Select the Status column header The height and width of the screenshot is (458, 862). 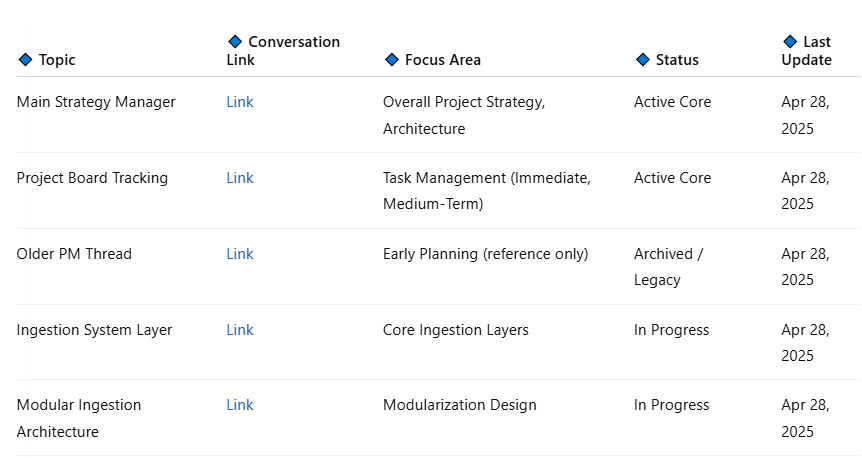pos(677,59)
